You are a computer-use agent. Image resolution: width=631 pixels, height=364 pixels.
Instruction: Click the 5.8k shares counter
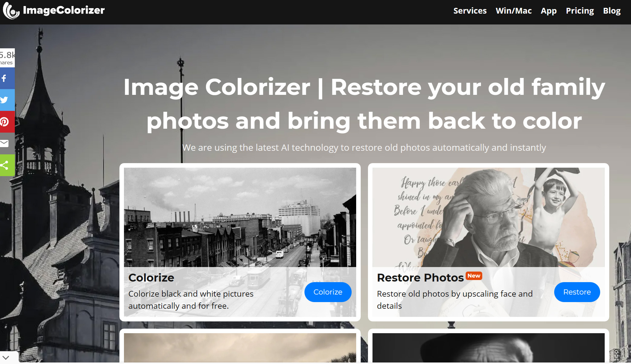[7, 58]
